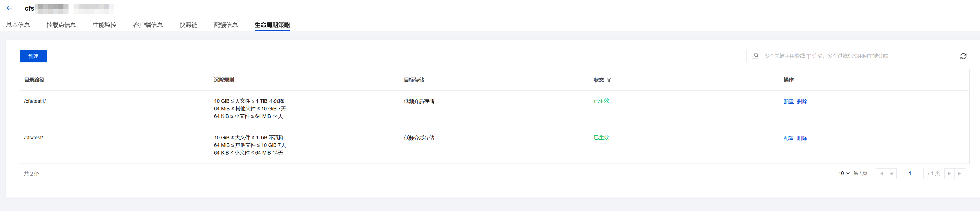Switch to the 配额信息 tab
The image size is (980, 211).
point(226,25)
